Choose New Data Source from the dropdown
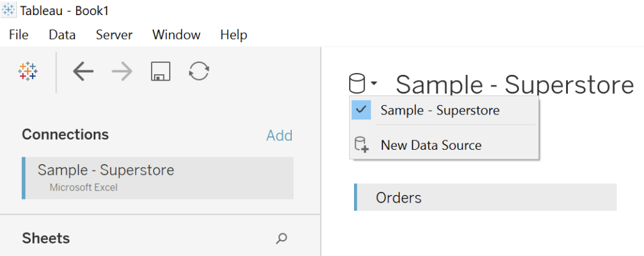The width and height of the screenshot is (644, 256). [431, 145]
